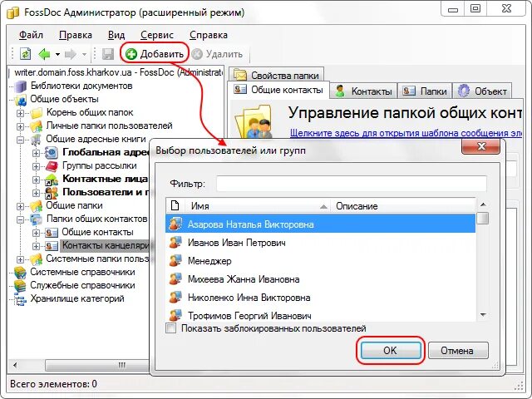This screenshot has width=532, height=399.
Task: Click the user list scroll-up arrow
Action: click(483, 204)
